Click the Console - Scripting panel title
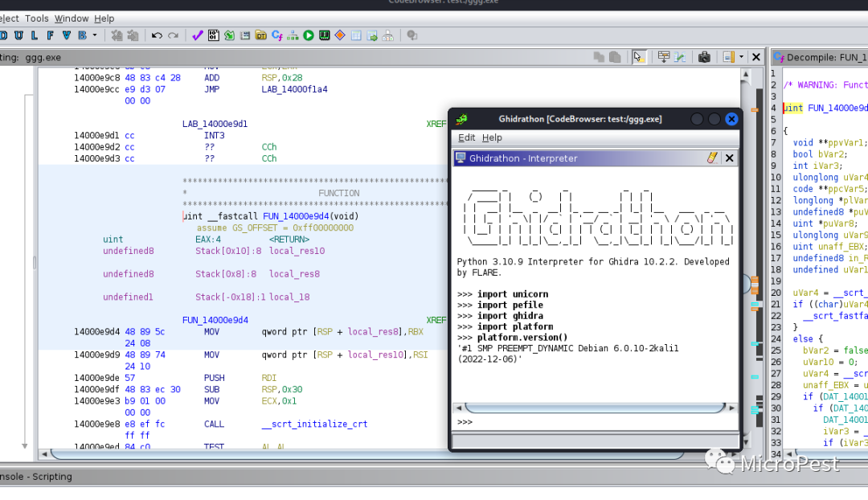Viewport: 868px width, 500px height. [x=36, y=476]
